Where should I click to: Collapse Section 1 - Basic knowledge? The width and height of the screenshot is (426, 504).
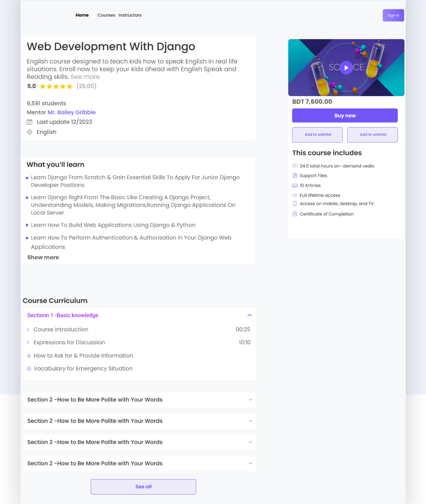coord(249,315)
